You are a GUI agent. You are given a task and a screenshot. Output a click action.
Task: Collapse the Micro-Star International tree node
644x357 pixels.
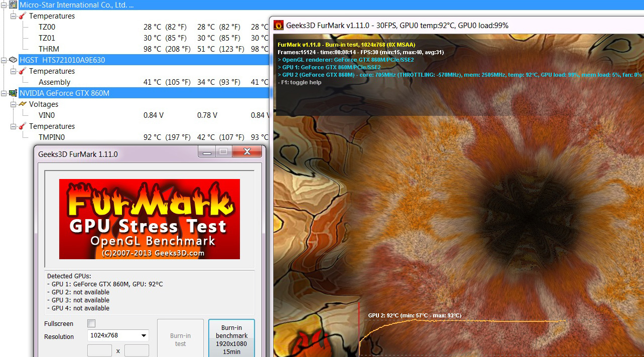(4, 5)
